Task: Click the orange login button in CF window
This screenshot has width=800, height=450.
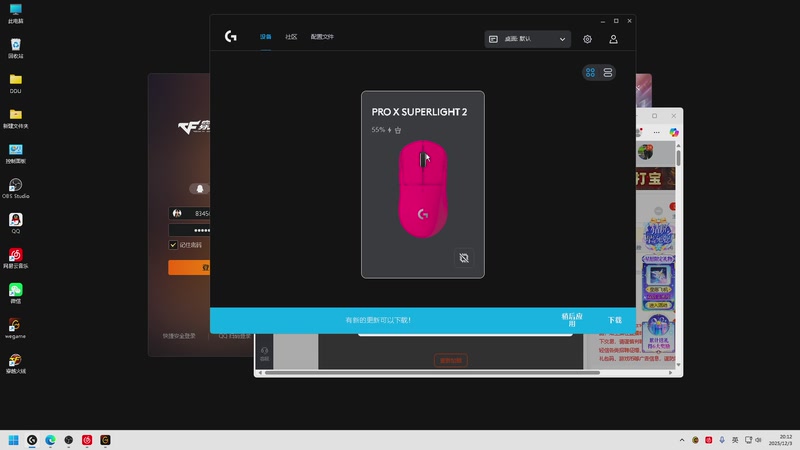Action: click(x=189, y=267)
